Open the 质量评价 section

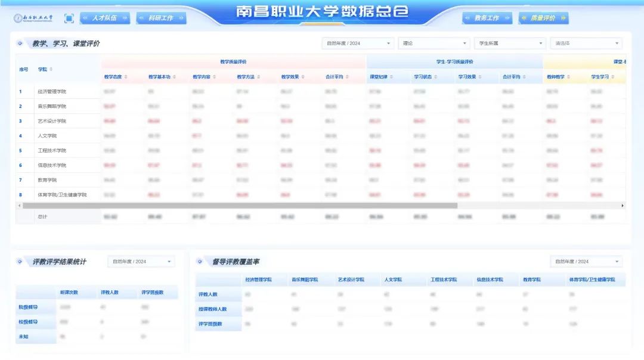click(543, 18)
